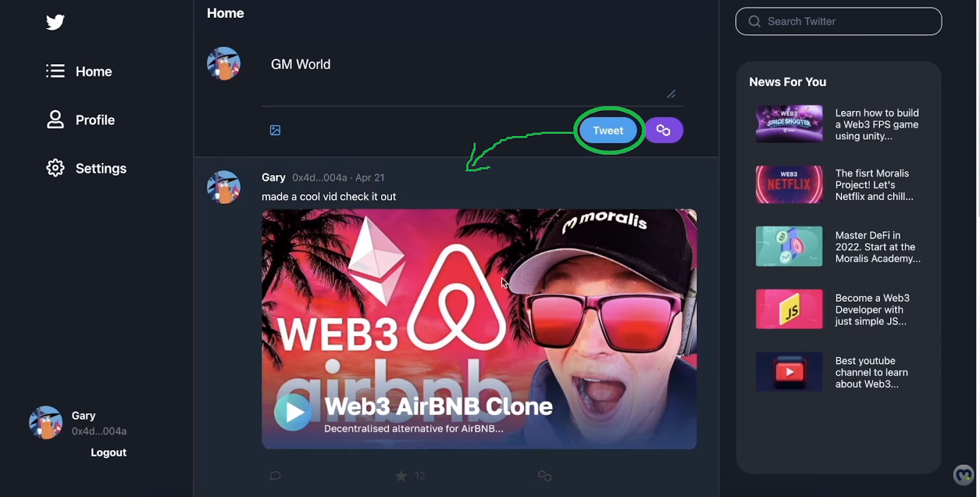
Task: Open the Best youtube channel news item
Action: [x=839, y=372]
